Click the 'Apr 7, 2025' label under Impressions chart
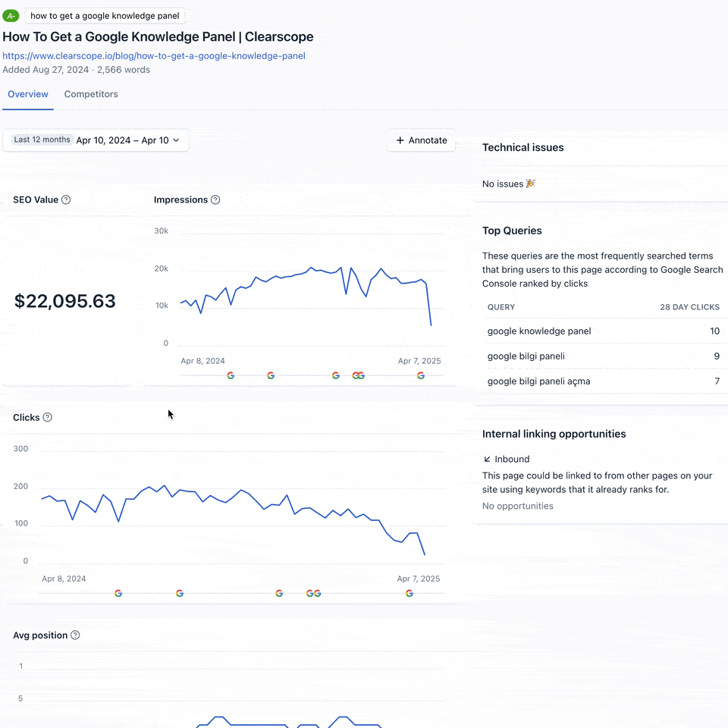This screenshot has height=728, width=728. point(419,361)
